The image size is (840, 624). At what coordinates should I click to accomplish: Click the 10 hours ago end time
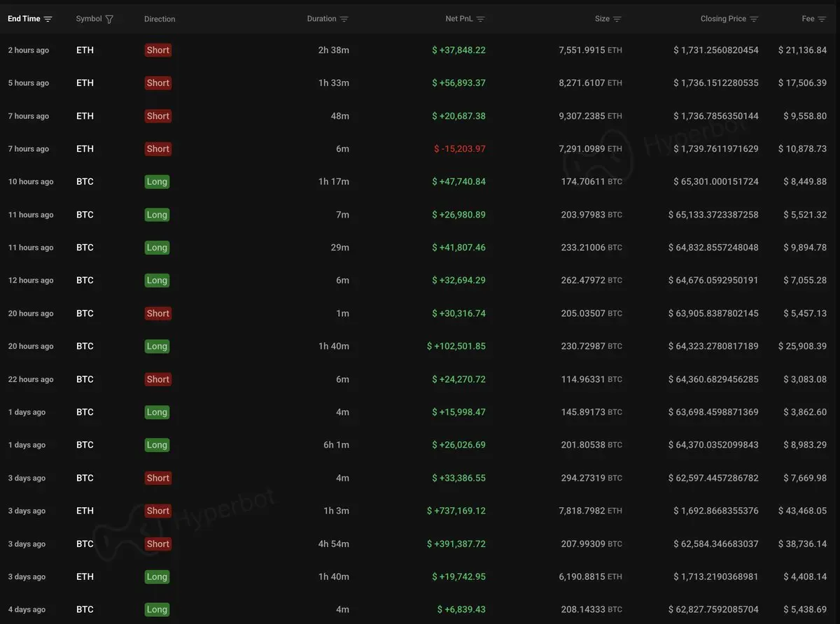point(31,182)
